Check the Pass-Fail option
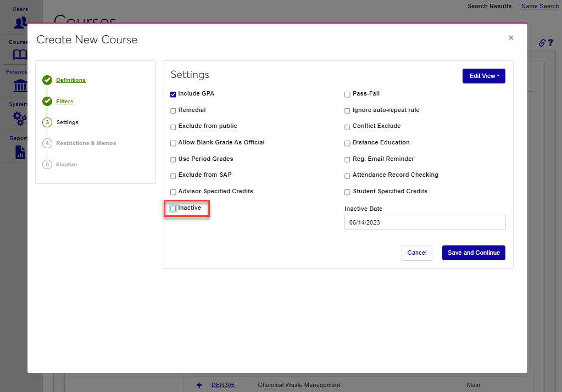 (x=347, y=94)
